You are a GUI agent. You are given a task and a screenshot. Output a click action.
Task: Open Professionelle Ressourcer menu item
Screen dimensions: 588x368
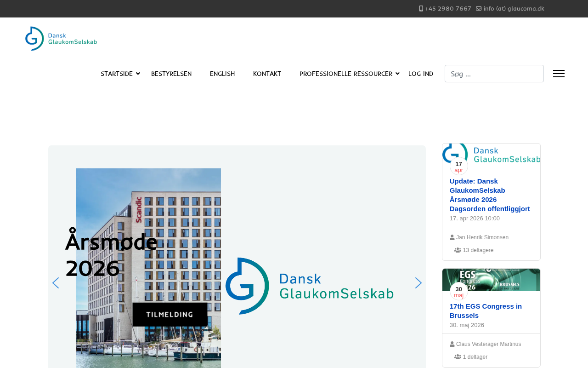coord(346,74)
